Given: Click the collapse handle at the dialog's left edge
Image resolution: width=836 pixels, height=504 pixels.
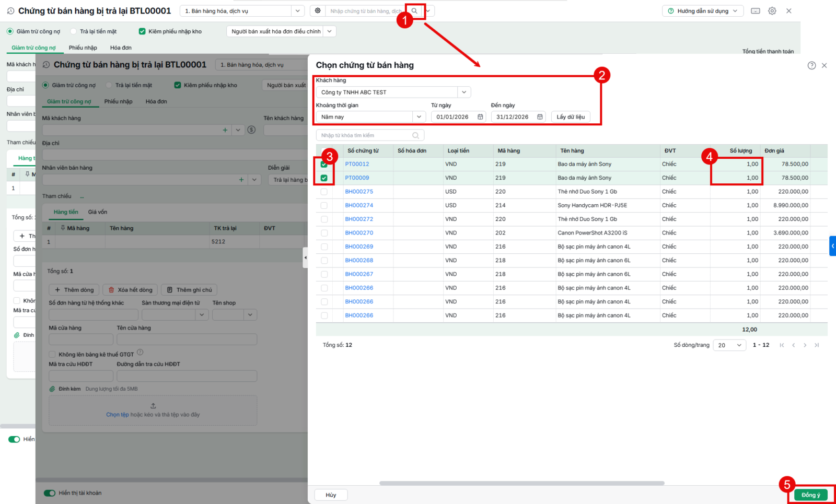Looking at the screenshot, I should (x=305, y=257).
